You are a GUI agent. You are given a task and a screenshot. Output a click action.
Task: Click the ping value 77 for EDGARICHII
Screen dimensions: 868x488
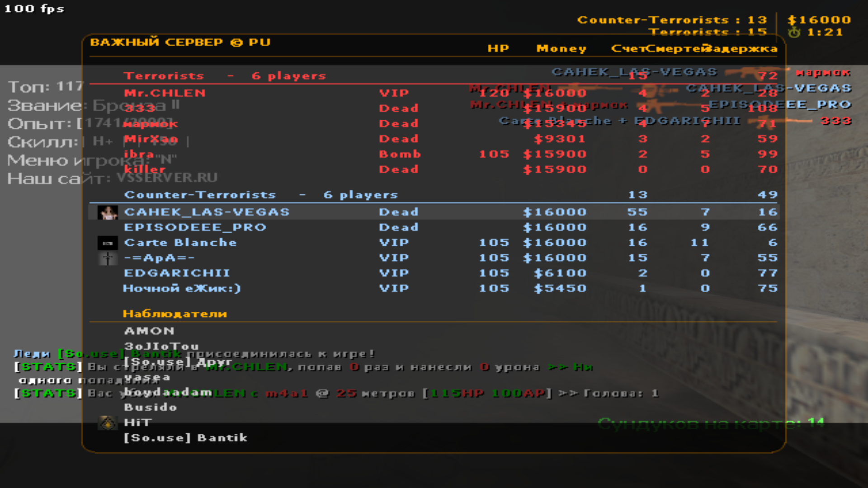coord(768,273)
